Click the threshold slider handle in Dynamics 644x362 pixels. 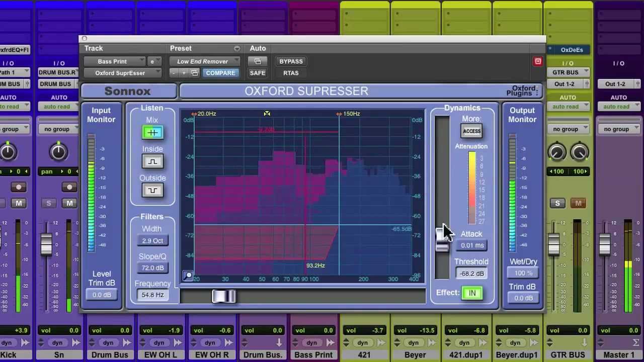[442, 239]
